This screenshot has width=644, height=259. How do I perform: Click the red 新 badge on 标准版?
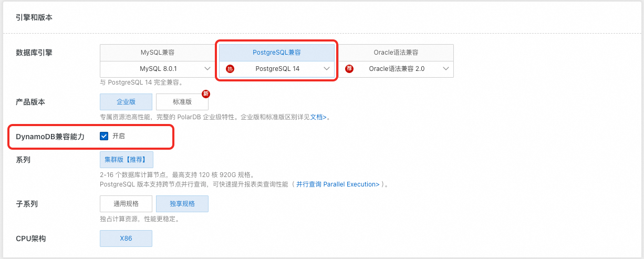click(206, 94)
